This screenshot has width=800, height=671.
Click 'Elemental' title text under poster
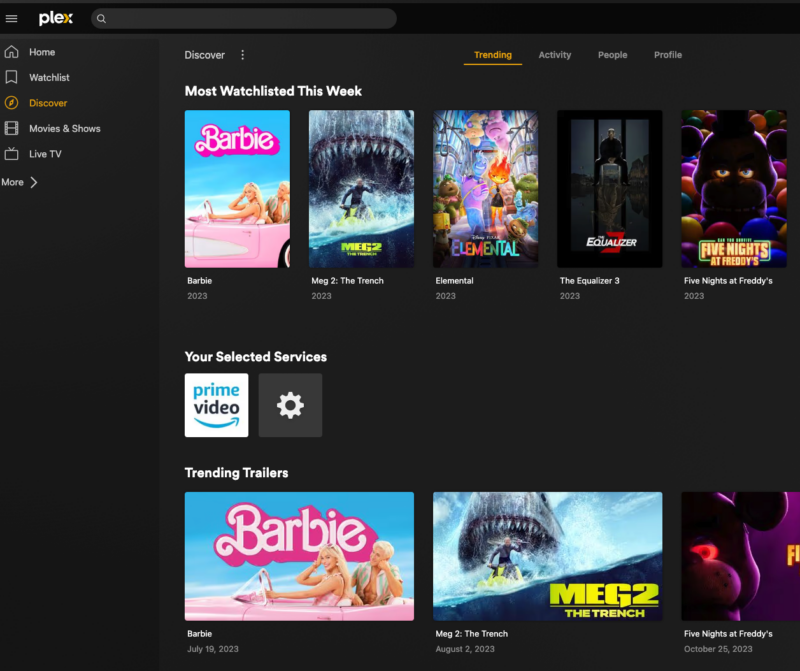[454, 281]
